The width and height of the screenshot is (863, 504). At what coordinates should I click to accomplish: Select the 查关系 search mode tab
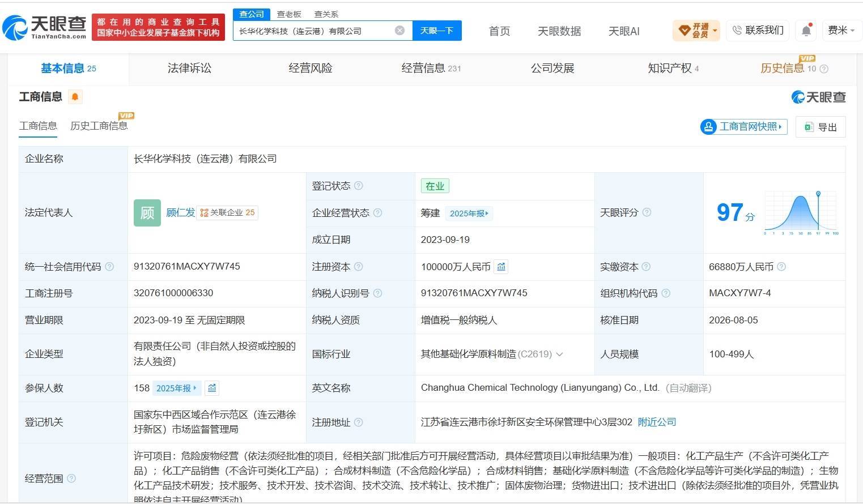[x=326, y=14]
